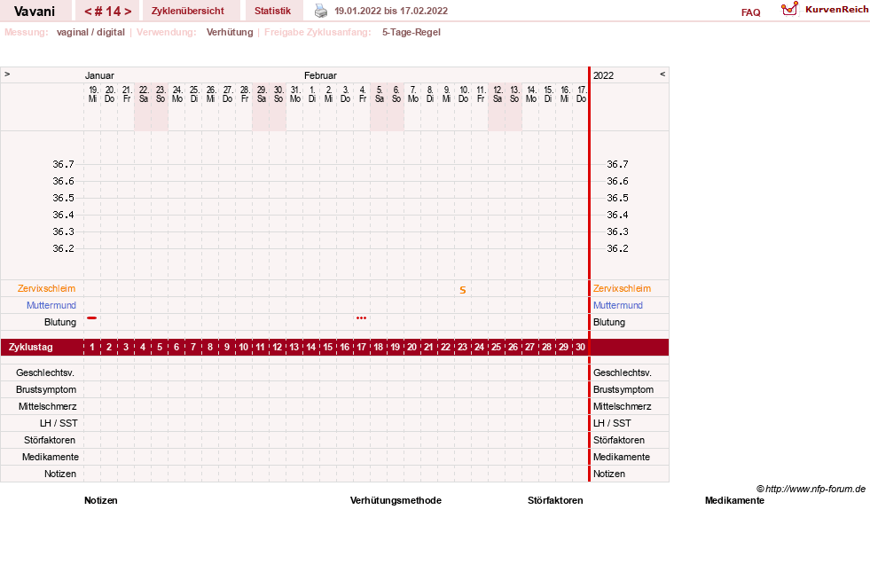
Task: Click the left Brustsymptom row label
Action: coord(46,389)
